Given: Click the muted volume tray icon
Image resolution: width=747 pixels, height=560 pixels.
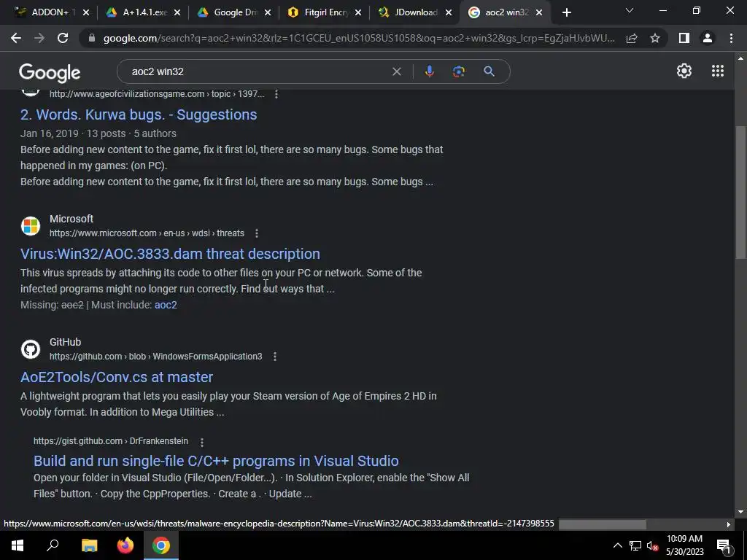Looking at the screenshot, I should click(x=652, y=545).
